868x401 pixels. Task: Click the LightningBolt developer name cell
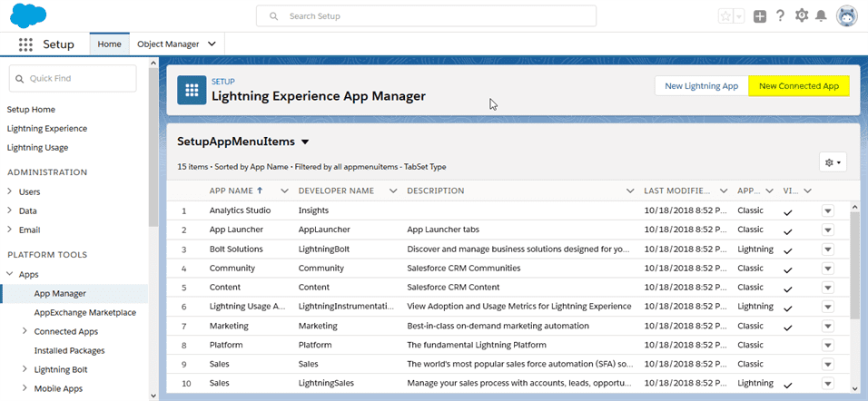[x=324, y=249]
